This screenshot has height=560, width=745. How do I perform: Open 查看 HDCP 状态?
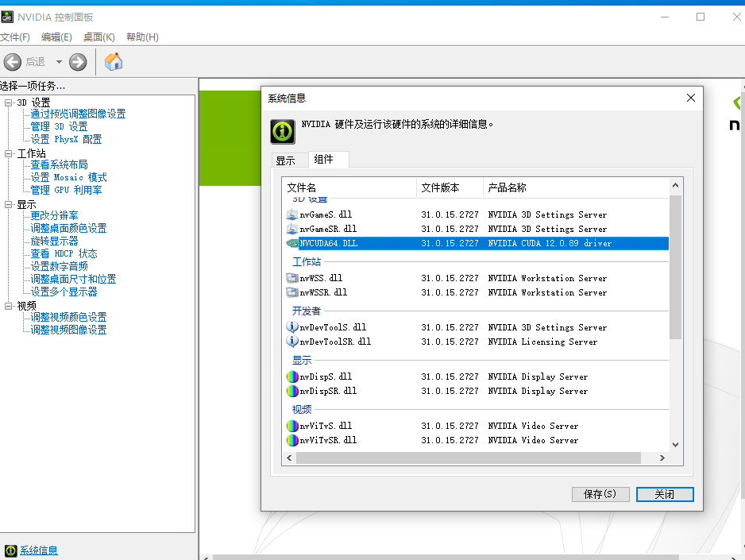pos(64,253)
